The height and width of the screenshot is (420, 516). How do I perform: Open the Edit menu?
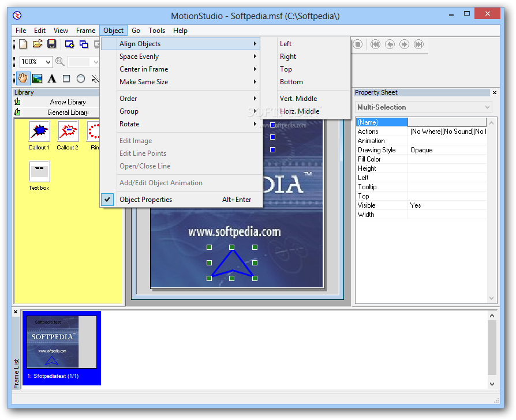[40, 31]
